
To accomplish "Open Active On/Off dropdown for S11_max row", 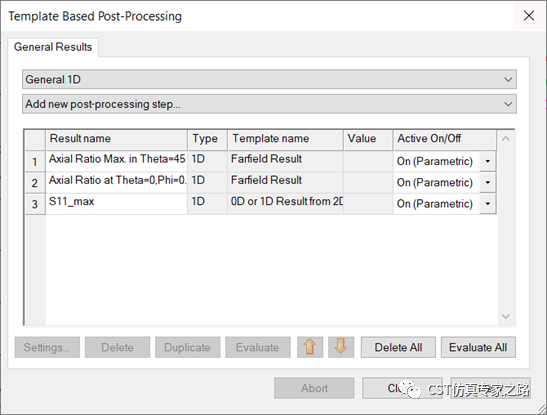I will [x=487, y=204].
